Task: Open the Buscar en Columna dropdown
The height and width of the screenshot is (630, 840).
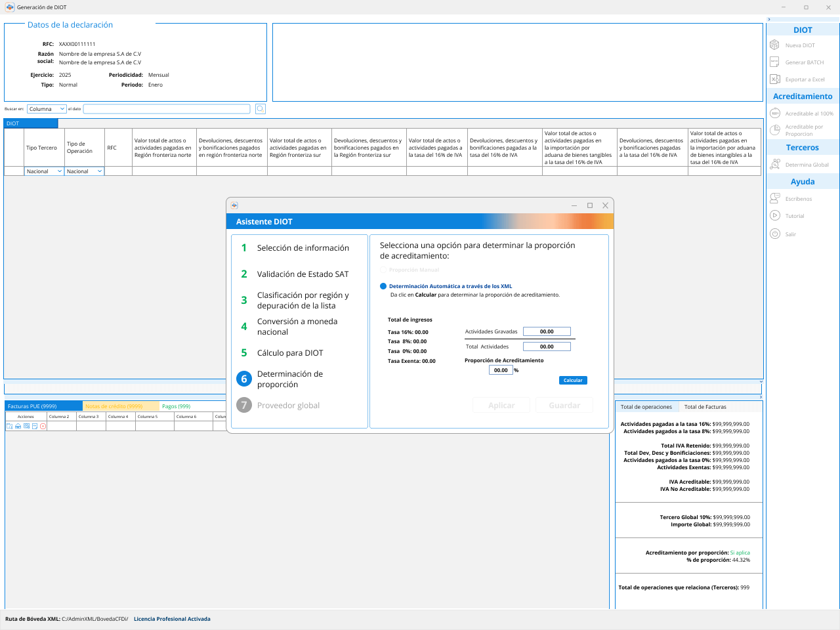Action: point(47,109)
